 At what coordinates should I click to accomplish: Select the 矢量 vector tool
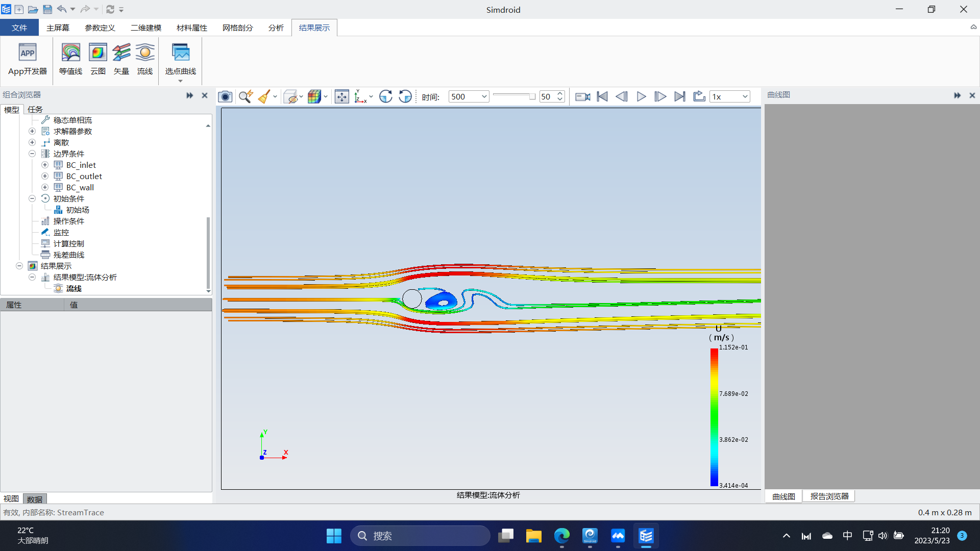click(121, 60)
